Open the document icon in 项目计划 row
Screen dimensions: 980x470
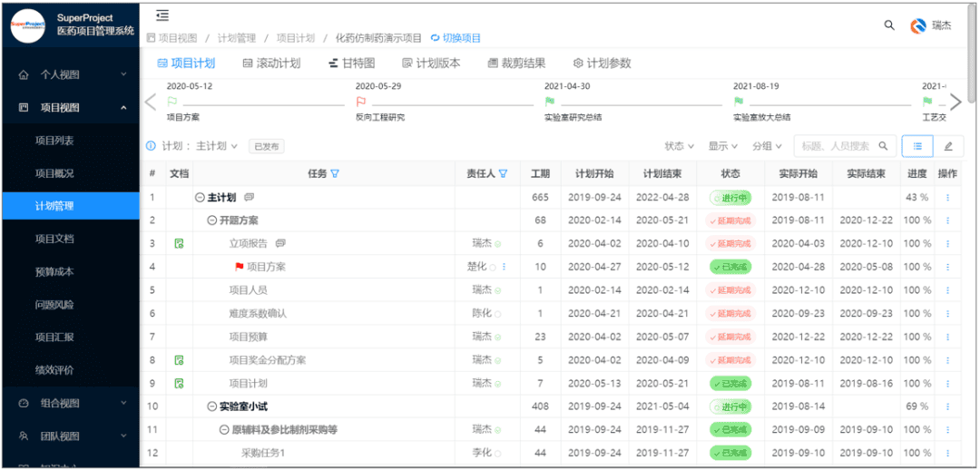click(x=180, y=383)
